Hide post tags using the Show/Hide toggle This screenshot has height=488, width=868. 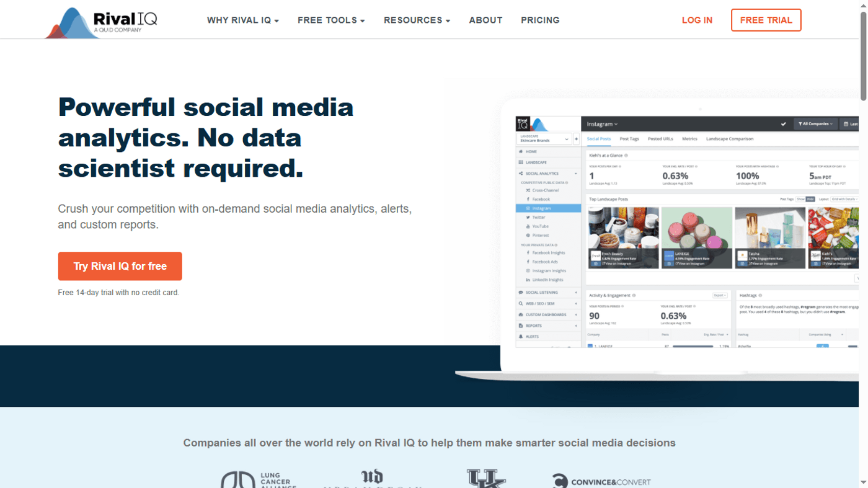[x=811, y=198]
